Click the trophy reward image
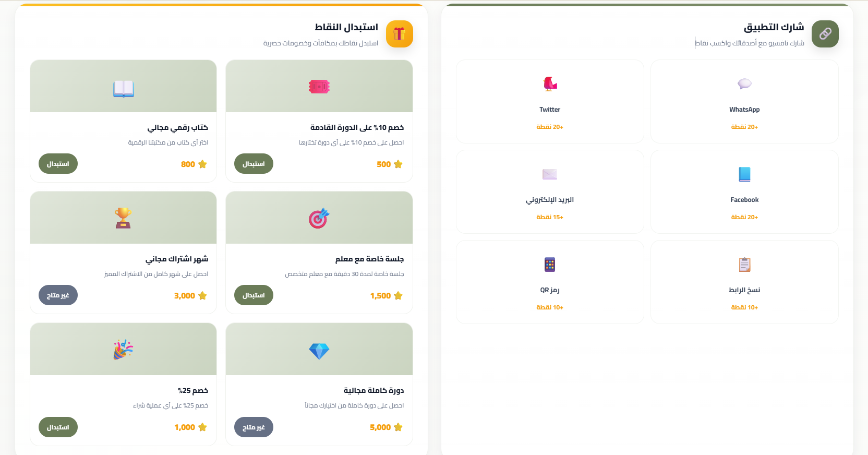Viewport: 868px width, 455px height. 124,218
